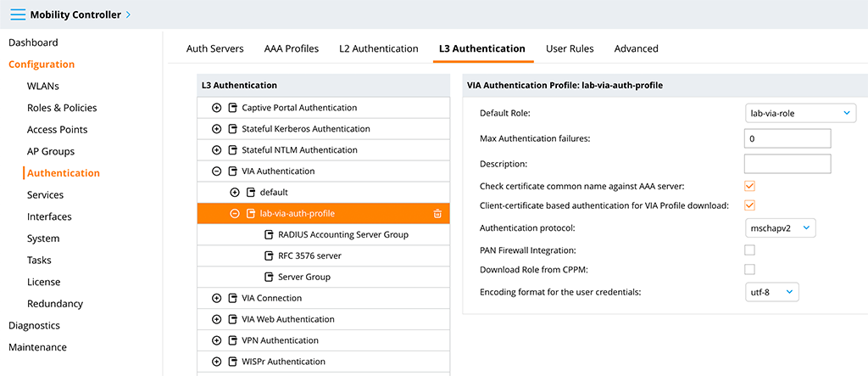868x376 pixels.
Task: Select the RADIUS Accounting Server Group profile icon
Action: pyautogui.click(x=269, y=234)
